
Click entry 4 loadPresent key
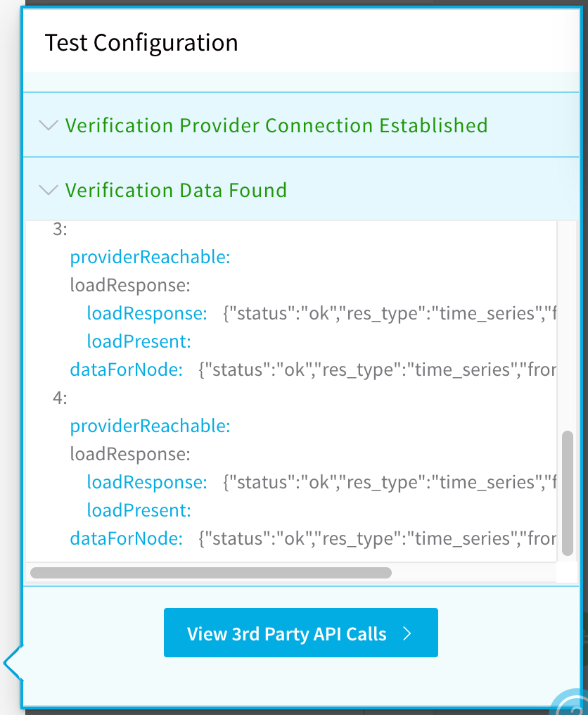139,510
